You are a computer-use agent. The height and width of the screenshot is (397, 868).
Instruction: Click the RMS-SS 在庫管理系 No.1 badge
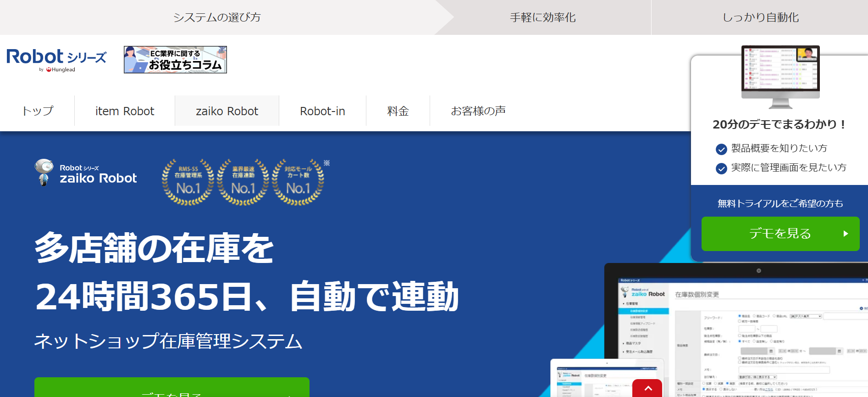pos(188,182)
